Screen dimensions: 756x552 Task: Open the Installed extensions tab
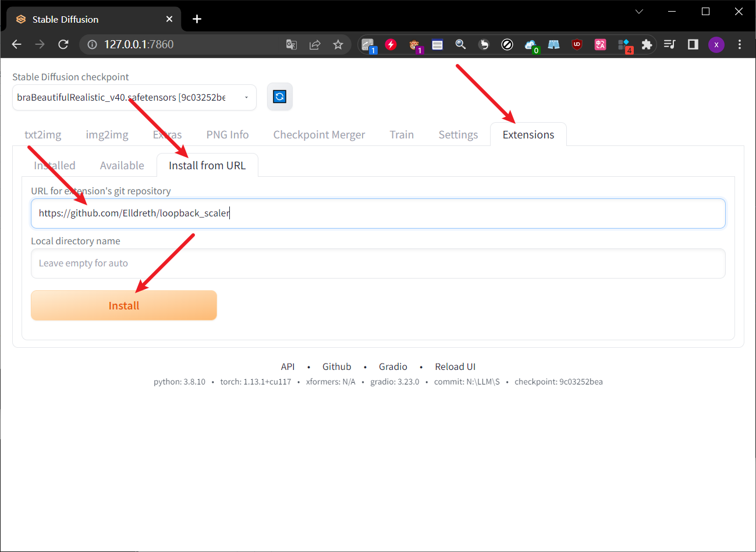[54, 165]
